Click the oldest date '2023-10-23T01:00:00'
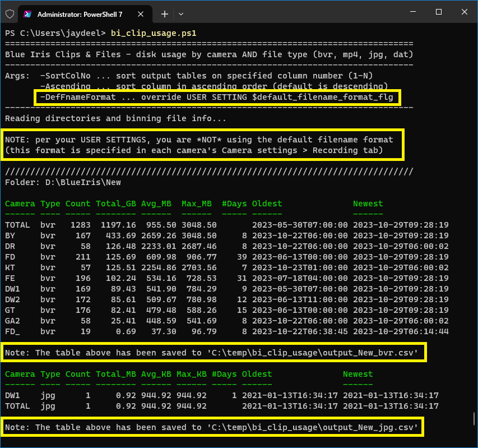This screenshot has width=478, height=448. tap(300, 267)
